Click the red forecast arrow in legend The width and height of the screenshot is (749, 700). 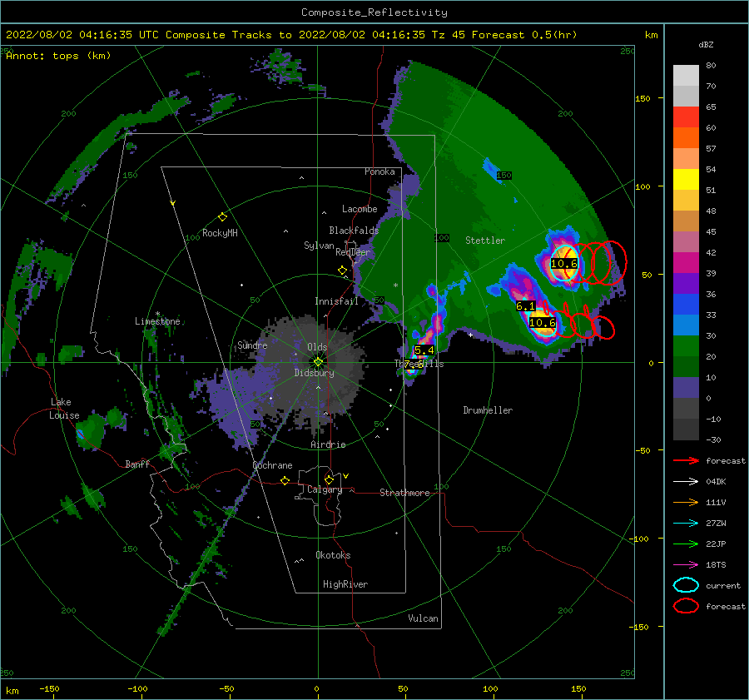click(x=686, y=460)
